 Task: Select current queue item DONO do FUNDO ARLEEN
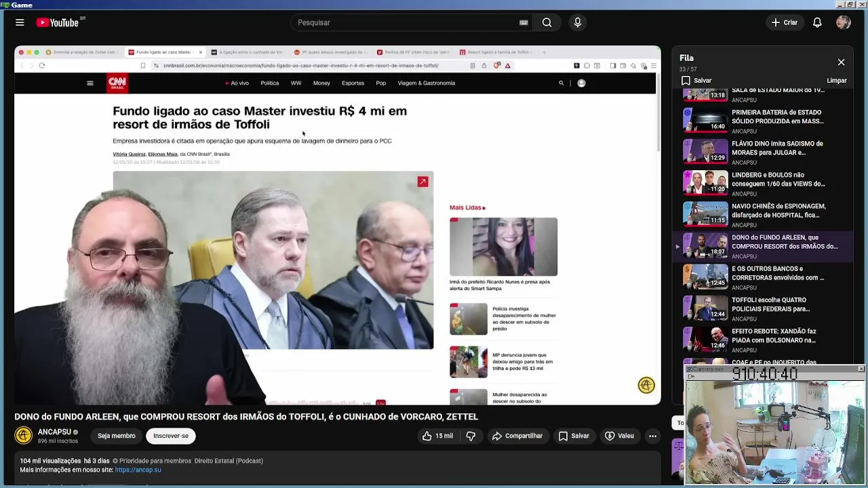click(763, 246)
